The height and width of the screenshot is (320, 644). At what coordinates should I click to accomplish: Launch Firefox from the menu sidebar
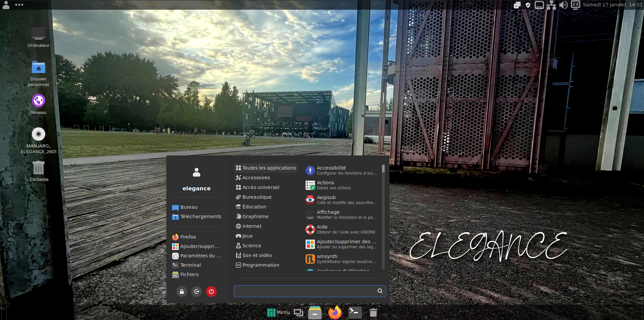(188, 237)
